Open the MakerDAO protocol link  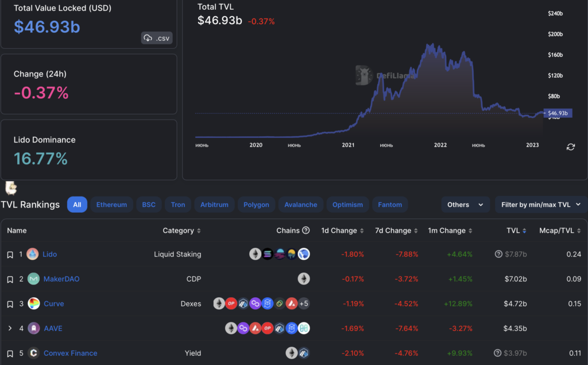tap(61, 279)
